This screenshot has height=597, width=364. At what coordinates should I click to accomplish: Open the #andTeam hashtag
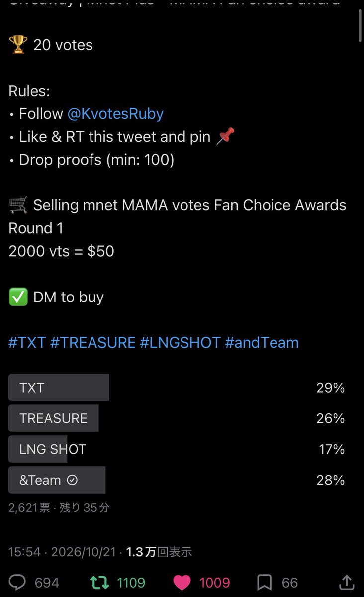pos(262,343)
